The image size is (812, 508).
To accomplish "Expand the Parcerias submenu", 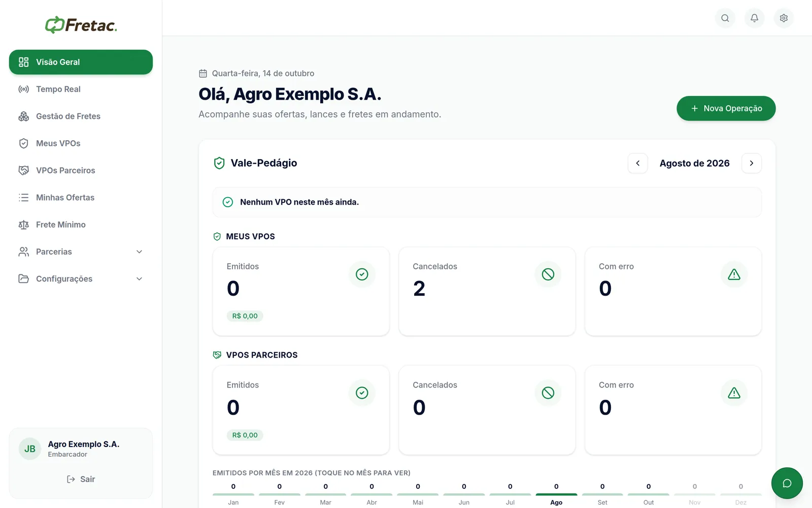I will click(x=81, y=252).
